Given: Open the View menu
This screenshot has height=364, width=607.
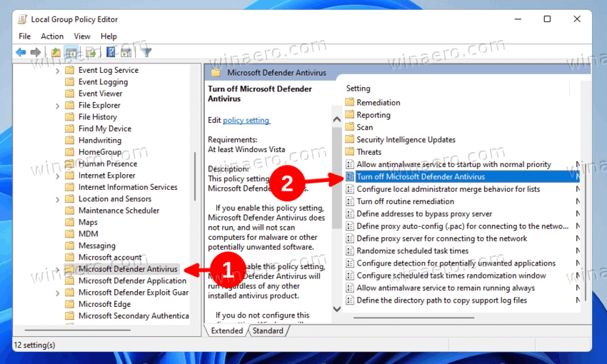Looking at the screenshot, I should (82, 36).
